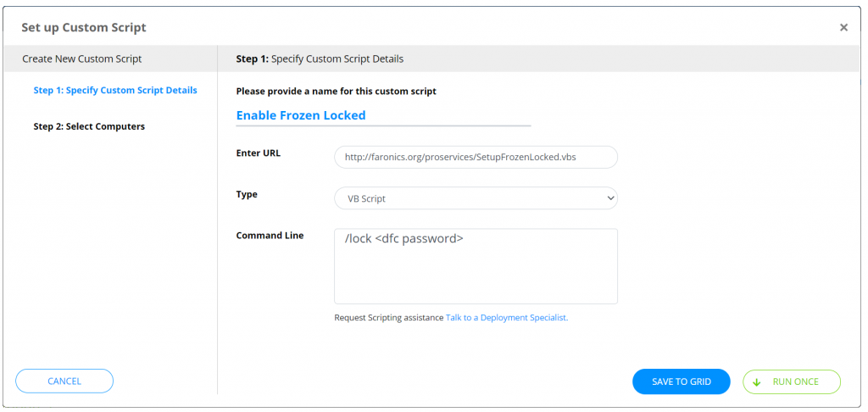Click the Step 1 heading in main panel

point(320,59)
